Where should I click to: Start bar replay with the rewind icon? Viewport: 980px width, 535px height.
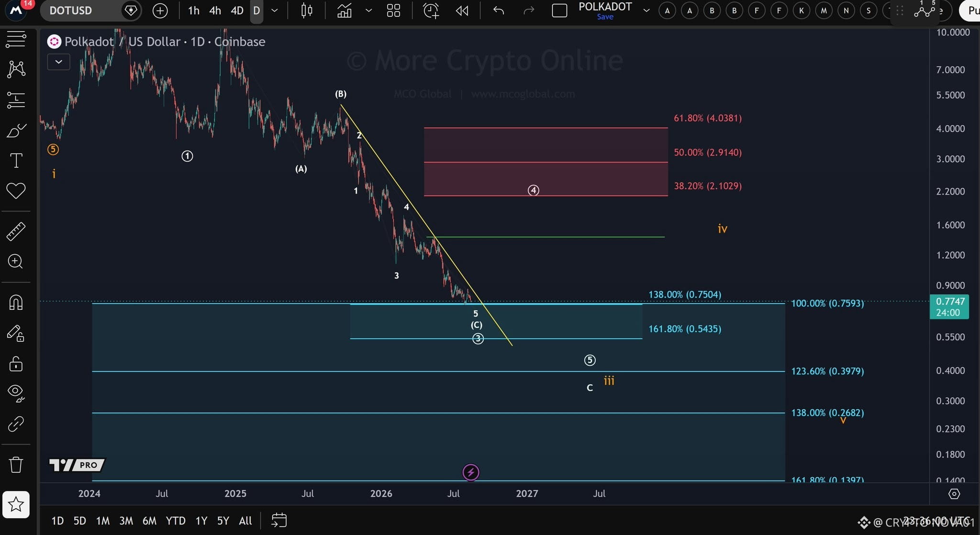[462, 11]
